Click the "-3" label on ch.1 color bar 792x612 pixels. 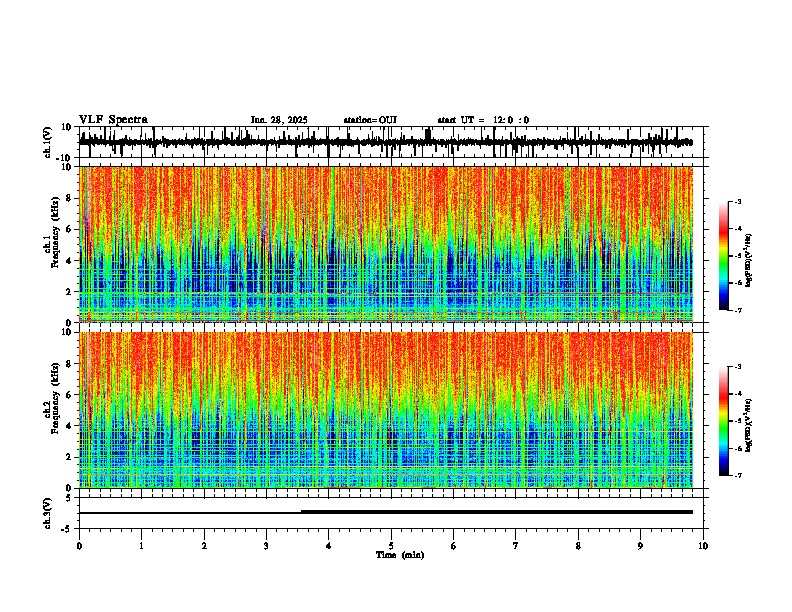[x=737, y=201]
